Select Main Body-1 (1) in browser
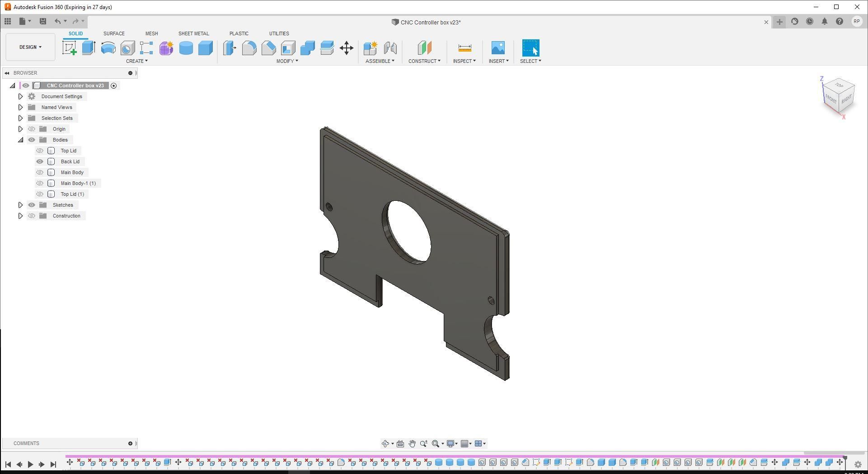 pos(78,183)
